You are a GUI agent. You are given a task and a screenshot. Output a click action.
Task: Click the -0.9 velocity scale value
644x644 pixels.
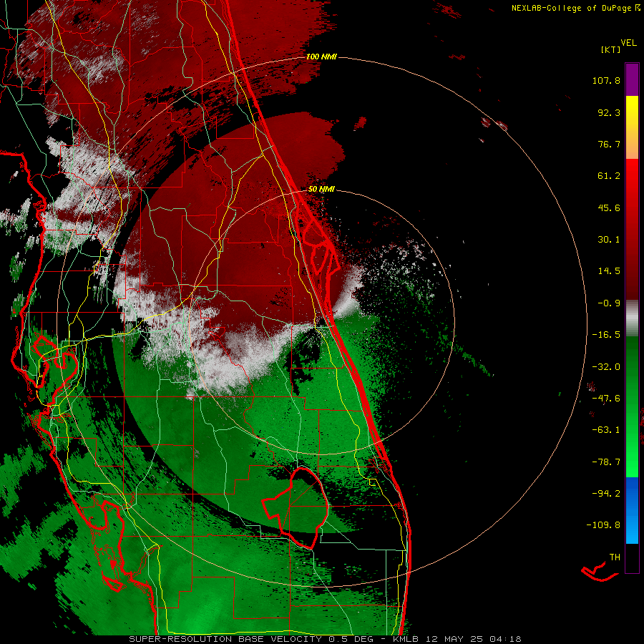point(609,303)
